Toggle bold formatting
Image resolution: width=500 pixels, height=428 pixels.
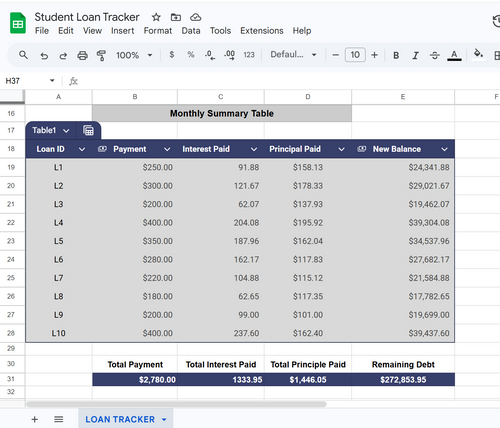pos(396,55)
